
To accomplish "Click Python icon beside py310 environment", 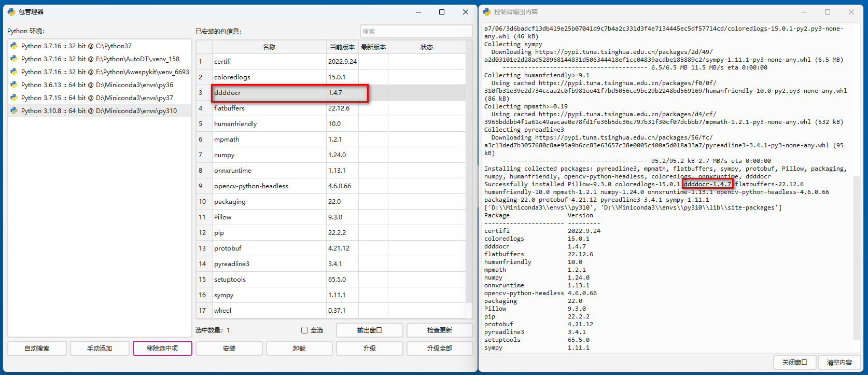I will (x=14, y=110).
